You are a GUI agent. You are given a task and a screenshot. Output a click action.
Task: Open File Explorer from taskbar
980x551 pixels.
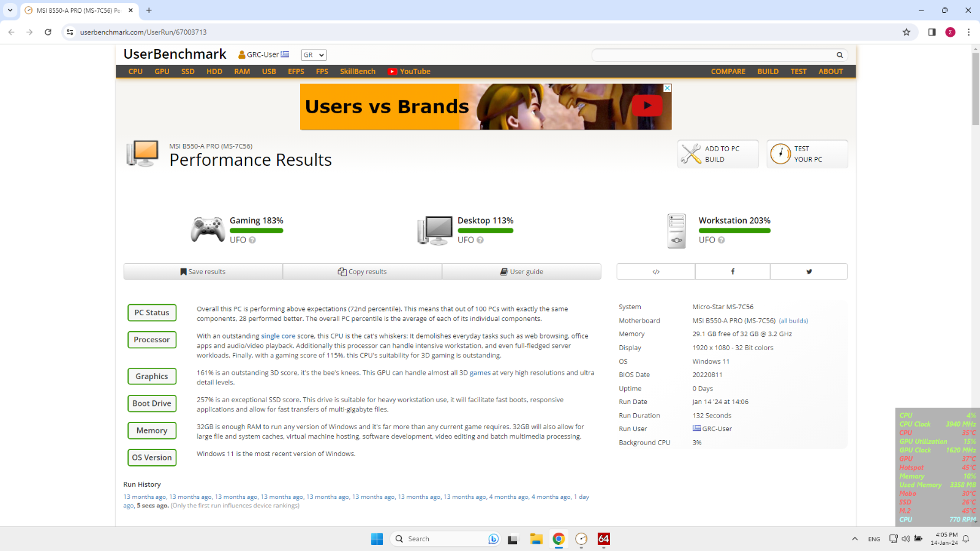tap(536, 539)
